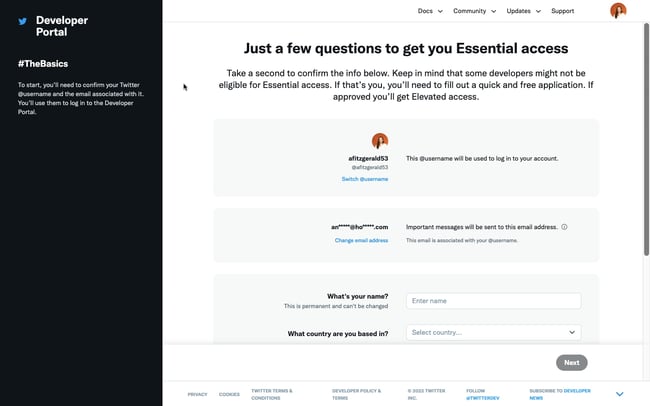Go to the Support page

(x=562, y=11)
